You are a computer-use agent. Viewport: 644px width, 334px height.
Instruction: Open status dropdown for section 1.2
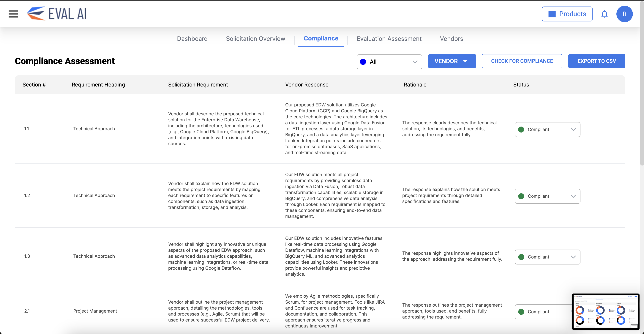point(547,196)
